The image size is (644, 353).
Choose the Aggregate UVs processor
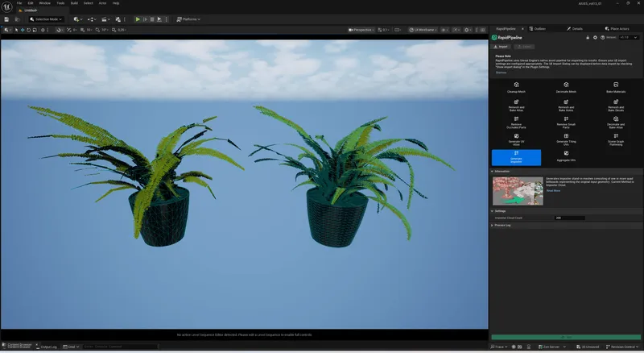(x=566, y=156)
